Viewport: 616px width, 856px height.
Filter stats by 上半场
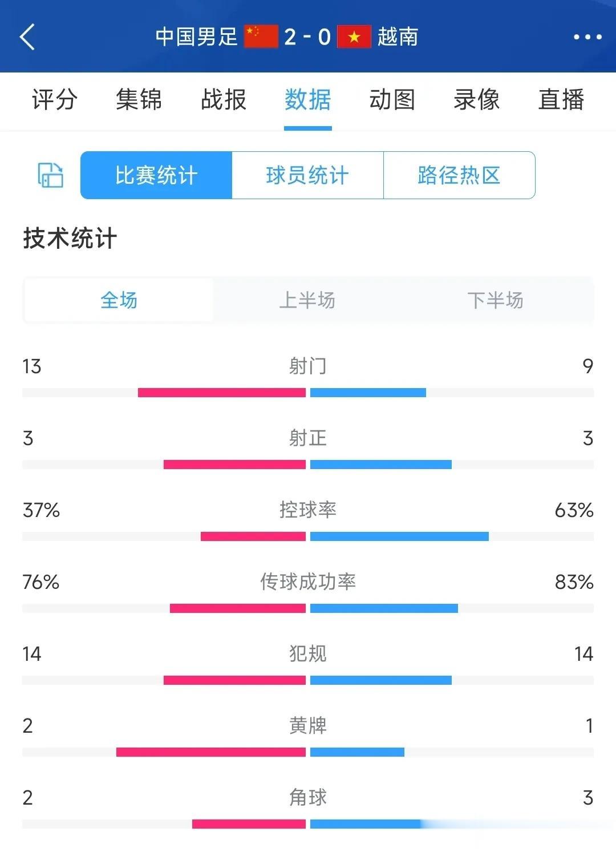click(307, 300)
